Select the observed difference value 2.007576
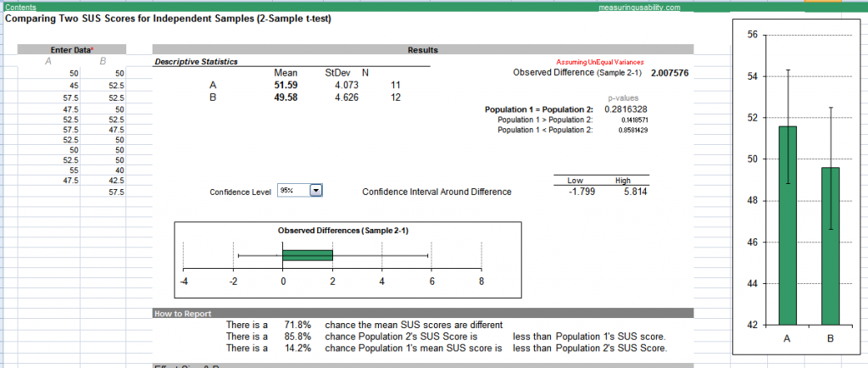This screenshot has height=368, width=868. coord(670,73)
